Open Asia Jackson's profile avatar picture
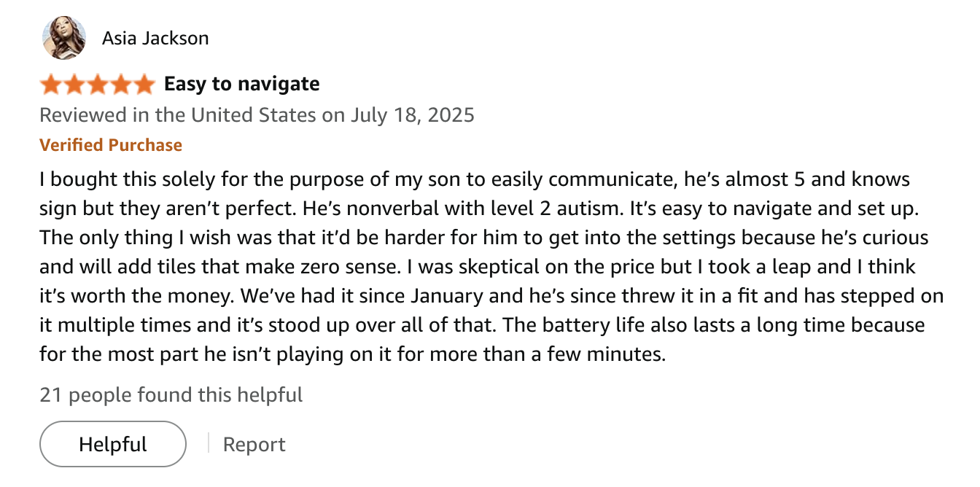 point(64,38)
